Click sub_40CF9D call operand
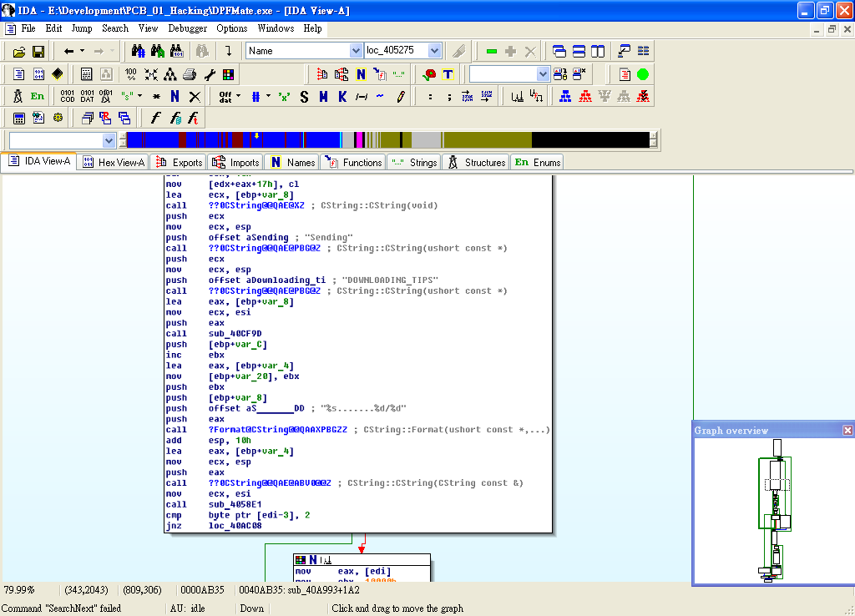The width and height of the screenshot is (855, 616). tap(235, 334)
